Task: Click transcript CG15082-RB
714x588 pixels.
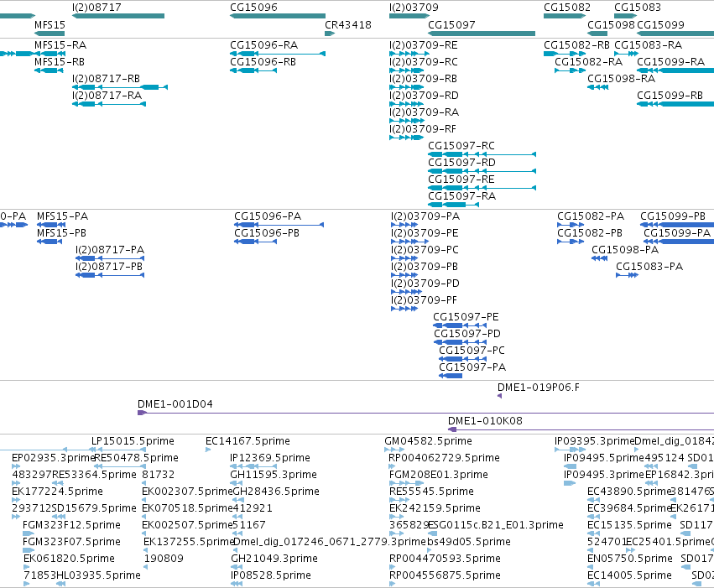Action: (565, 54)
